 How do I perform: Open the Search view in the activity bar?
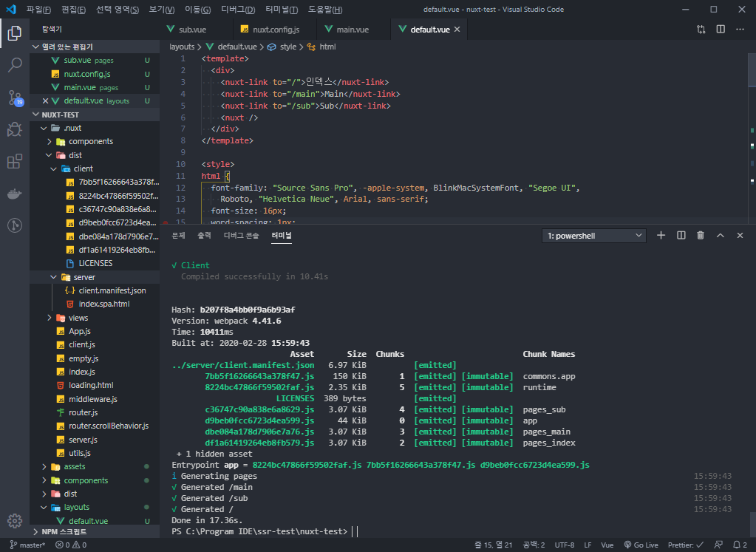15,64
